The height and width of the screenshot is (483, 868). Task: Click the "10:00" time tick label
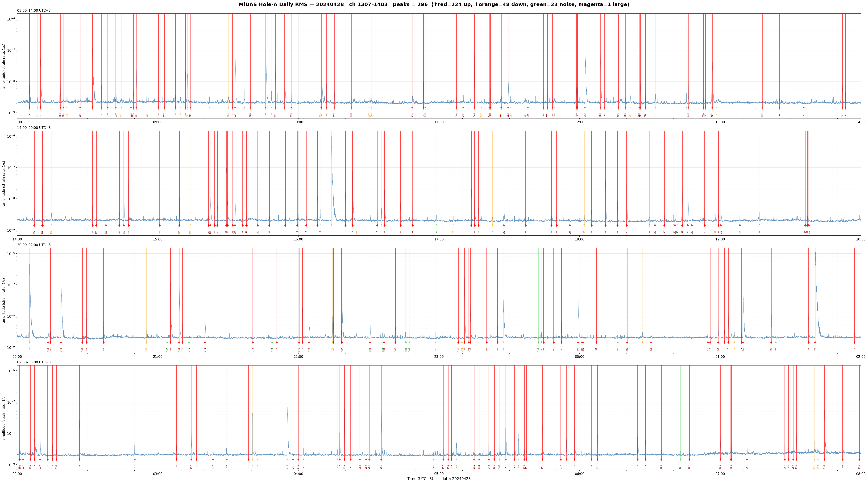click(x=298, y=122)
